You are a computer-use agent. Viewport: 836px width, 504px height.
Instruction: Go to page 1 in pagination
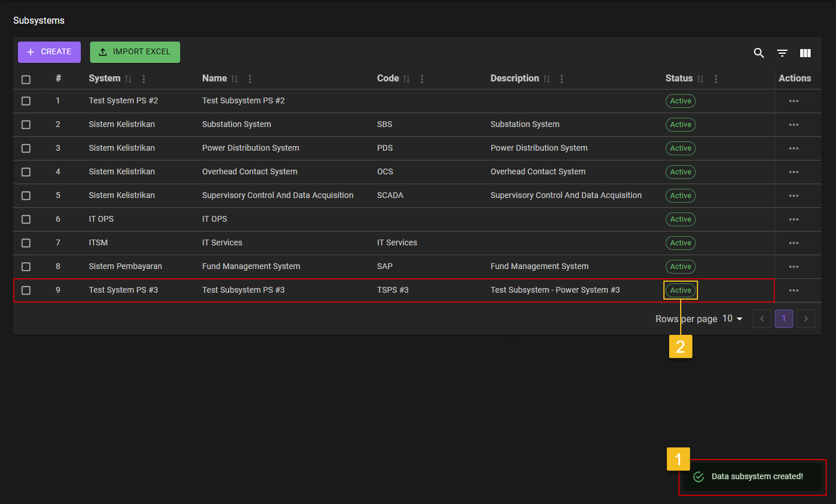pos(783,319)
